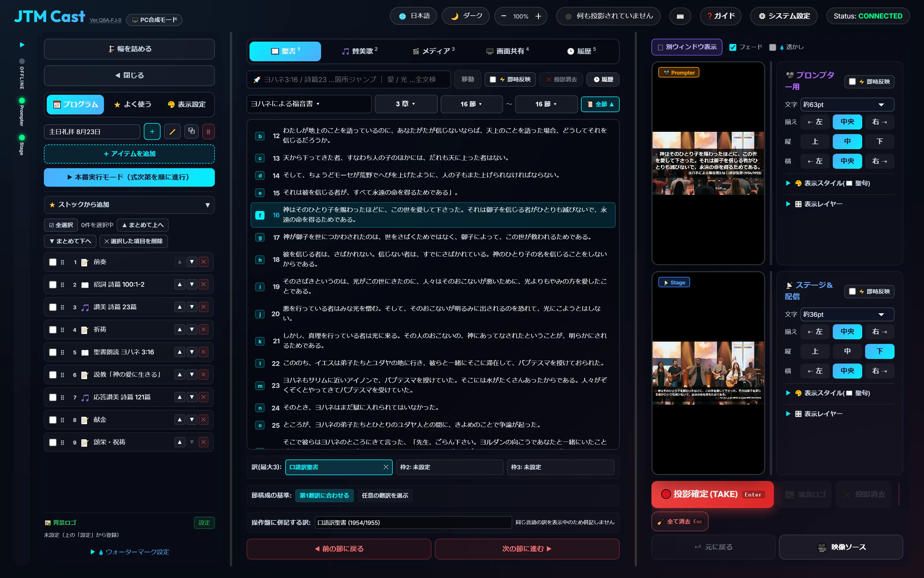Click the Prompter preview thumbnail
Viewport: 924px width, 578px height.
point(708,163)
